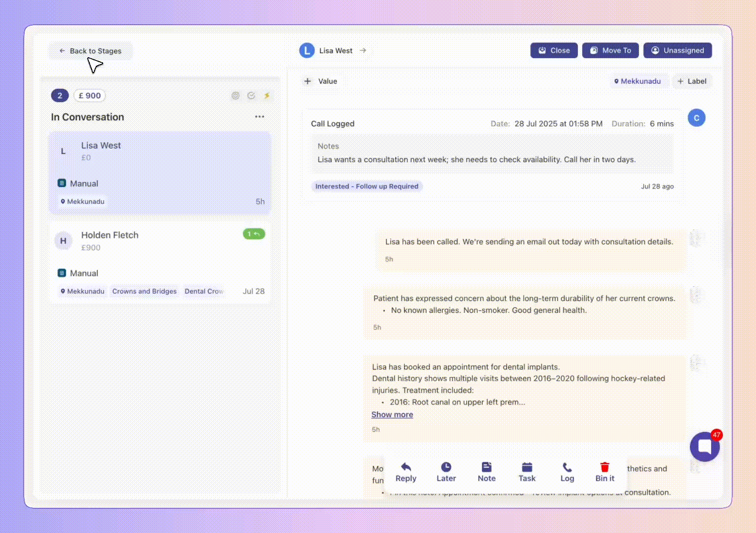Open the Unassigned assignee selector
Screen dimensions: 756x533
click(678, 50)
